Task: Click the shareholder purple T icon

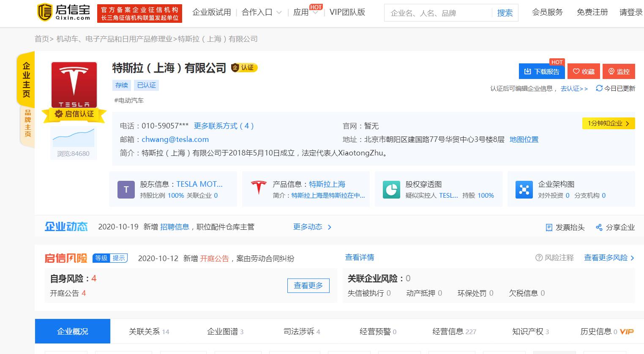Action: 126,190
